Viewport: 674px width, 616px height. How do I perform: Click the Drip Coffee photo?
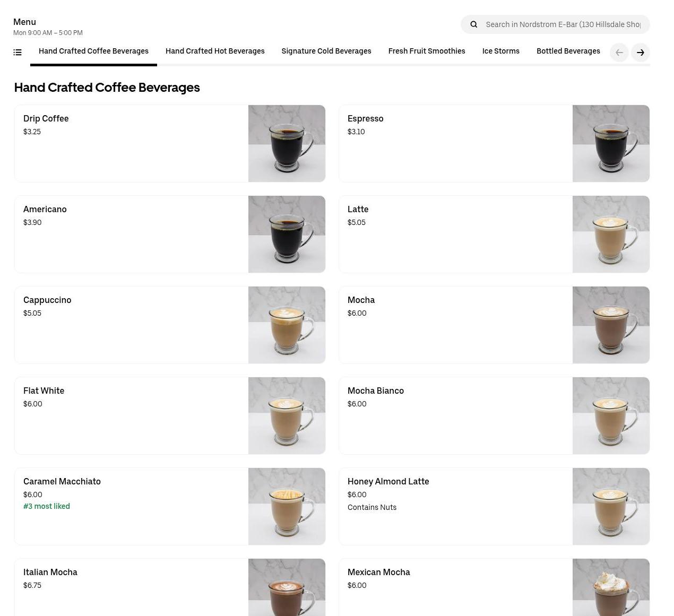point(287,144)
